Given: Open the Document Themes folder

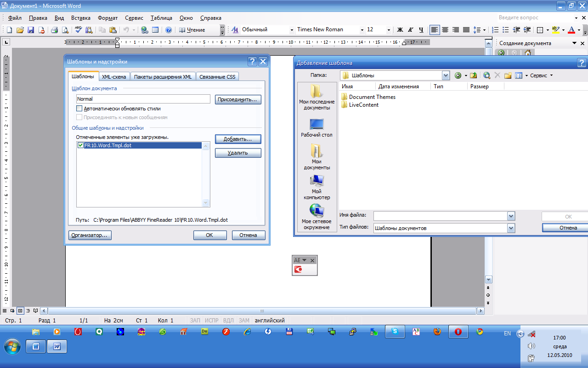Looking at the screenshot, I should 368,97.
